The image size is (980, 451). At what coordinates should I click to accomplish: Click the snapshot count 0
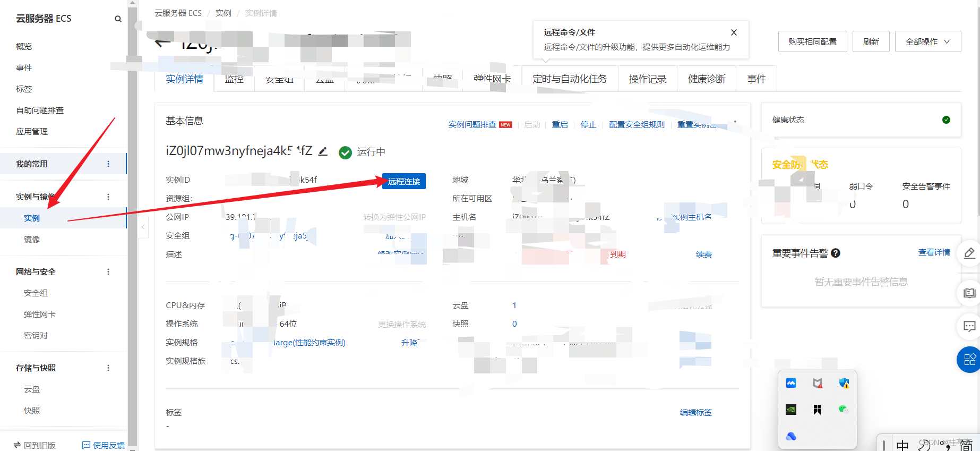pos(514,324)
